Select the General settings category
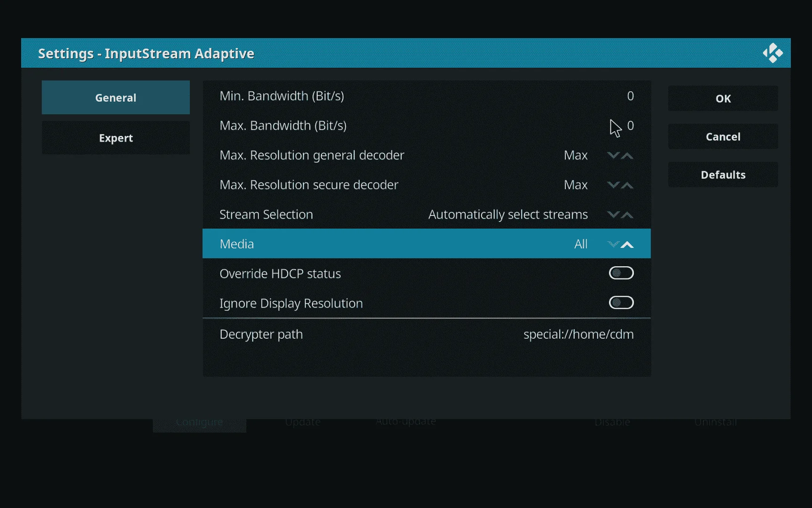The width and height of the screenshot is (812, 508). click(116, 97)
